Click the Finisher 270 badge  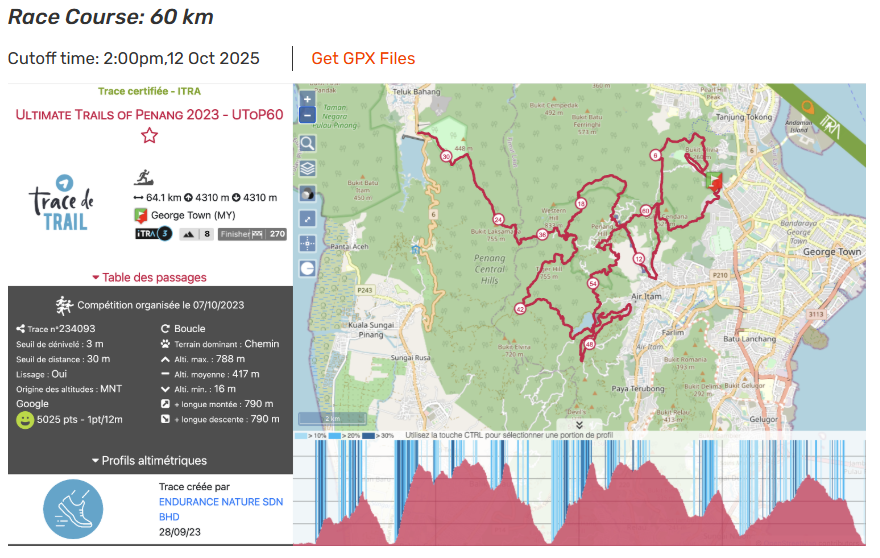(x=253, y=234)
